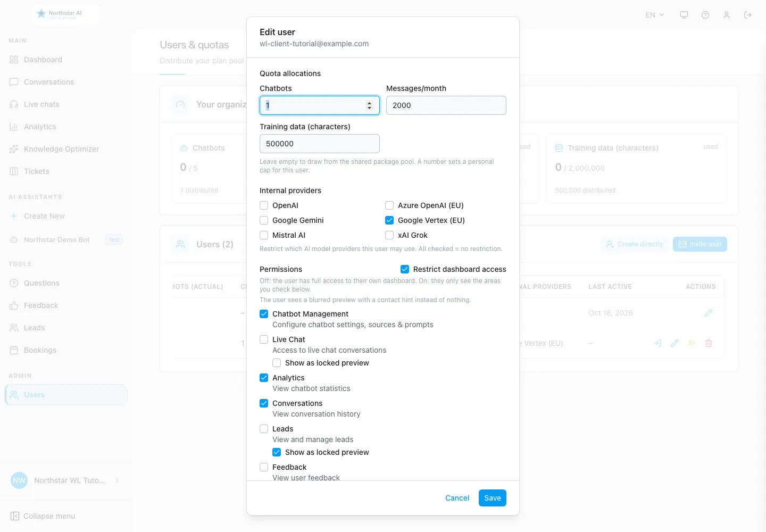Check Show as locked preview under Live Chat
Screen dimensions: 766x532
pos(277,363)
